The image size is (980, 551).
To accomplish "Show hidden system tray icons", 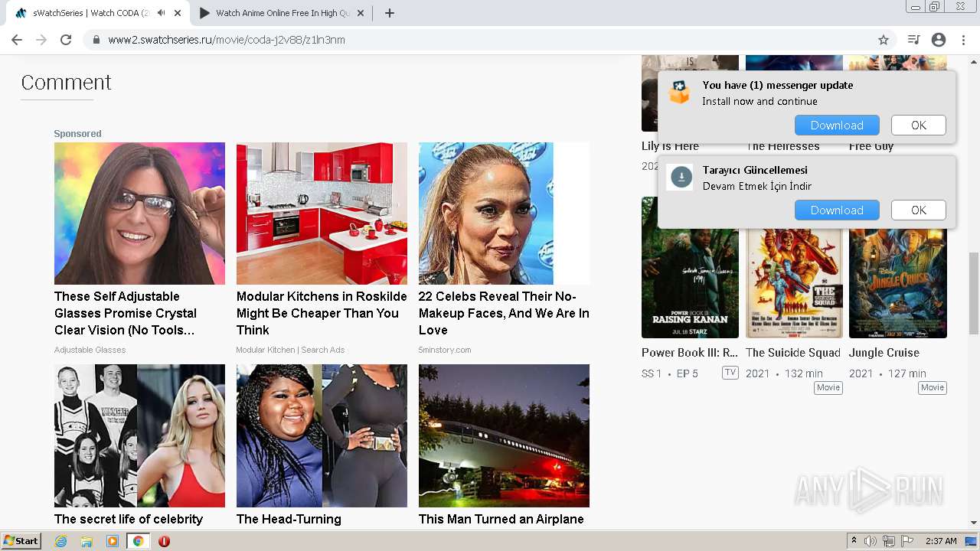I will coord(854,541).
